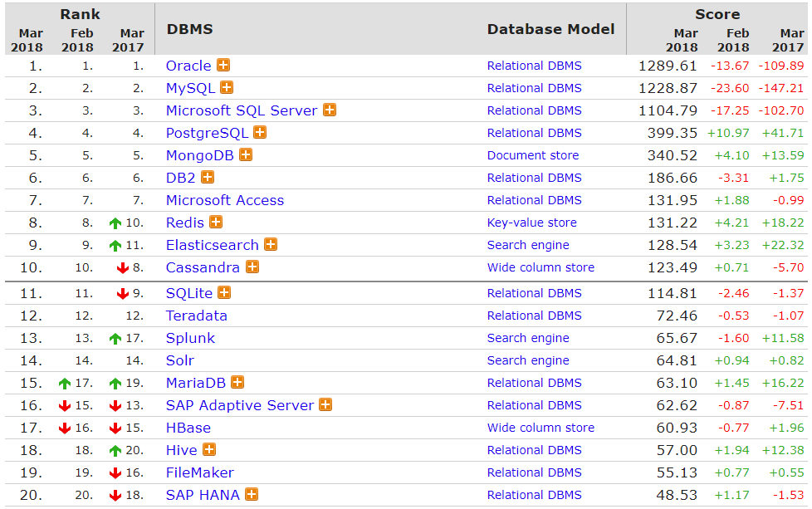812x509 pixels.
Task: Click the Splunk score 65.67
Action: tap(677, 338)
